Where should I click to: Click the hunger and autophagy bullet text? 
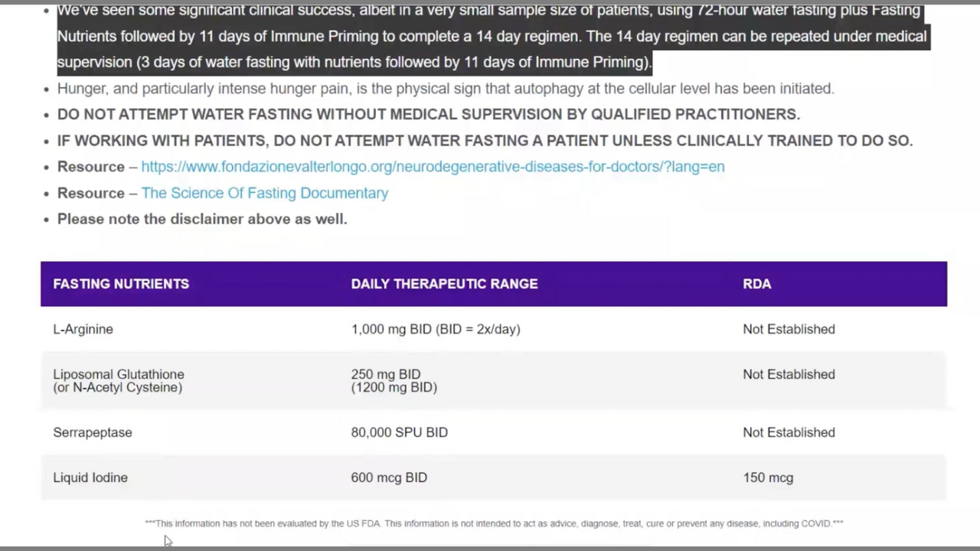click(446, 89)
